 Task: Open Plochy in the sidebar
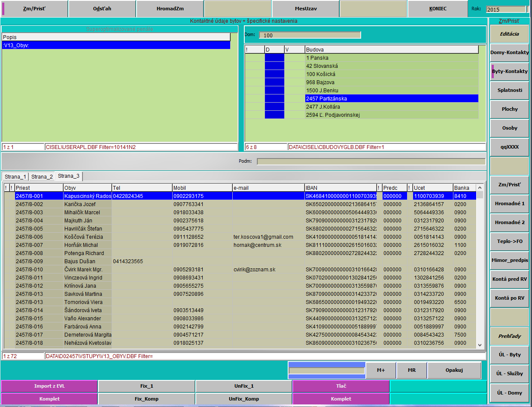click(509, 109)
